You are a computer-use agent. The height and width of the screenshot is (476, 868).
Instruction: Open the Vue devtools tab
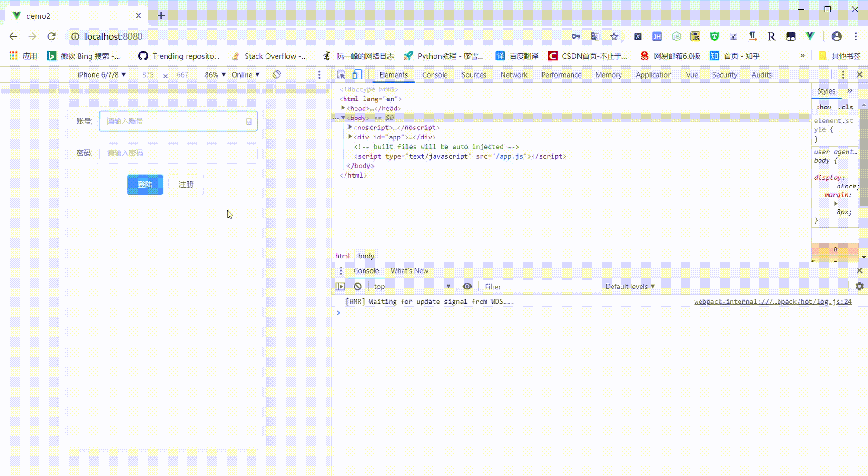coord(692,75)
